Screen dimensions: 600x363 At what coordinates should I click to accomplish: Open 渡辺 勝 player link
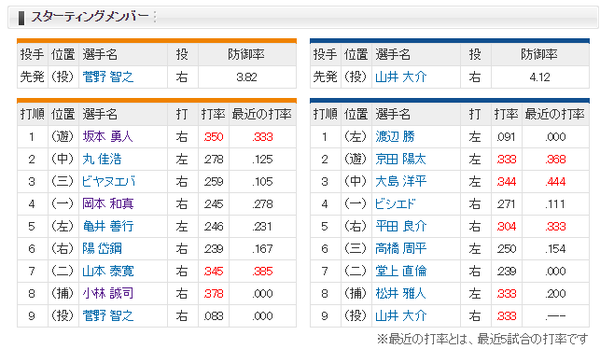(395, 137)
